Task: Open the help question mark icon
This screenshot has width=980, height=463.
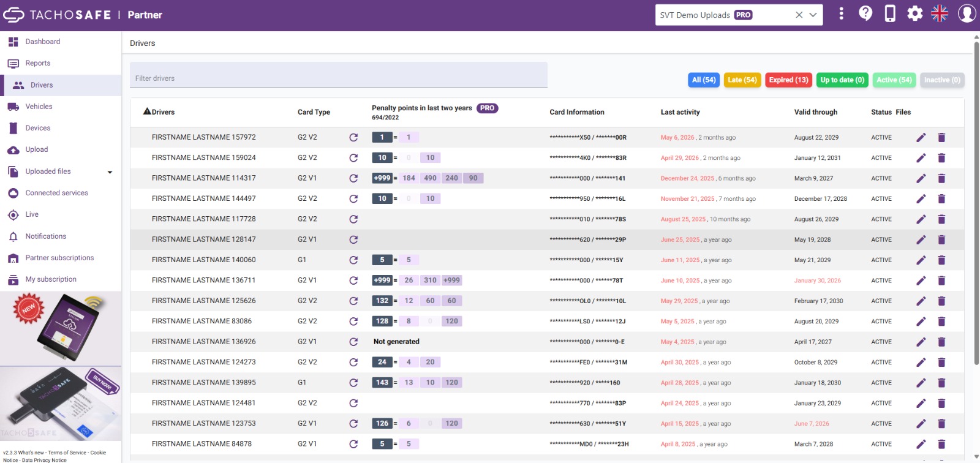Action: [865, 13]
